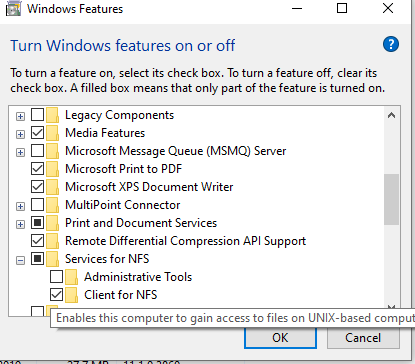415x364 pixels.
Task: Click the Microsoft Message Queue folder icon
Action: 52,151
